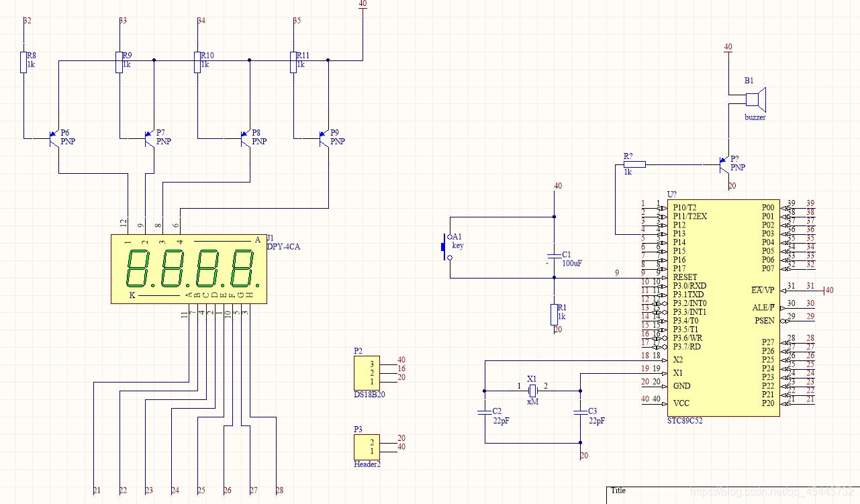Screen dimensions: 860x504
Task: Click the EA/VP pin label
Action: [x=763, y=290]
